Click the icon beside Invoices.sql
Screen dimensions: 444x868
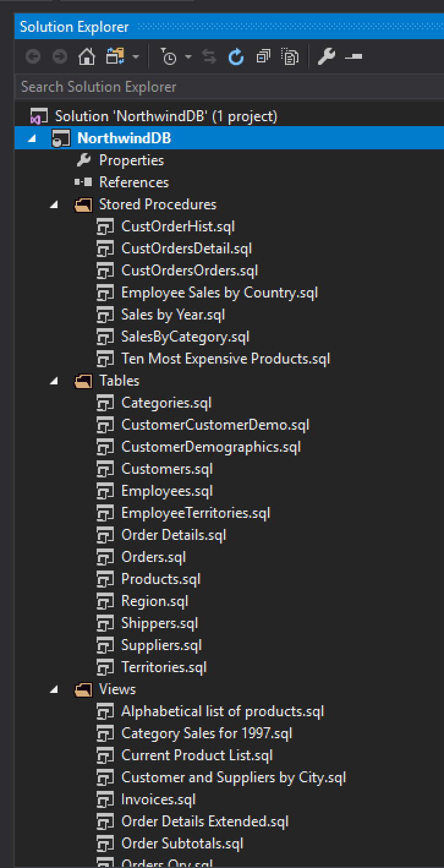[x=105, y=799]
